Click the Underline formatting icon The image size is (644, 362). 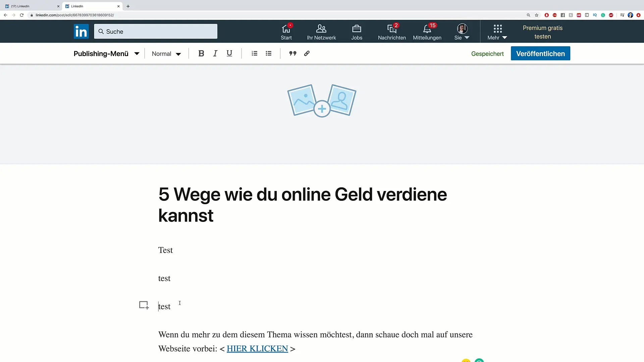229,54
